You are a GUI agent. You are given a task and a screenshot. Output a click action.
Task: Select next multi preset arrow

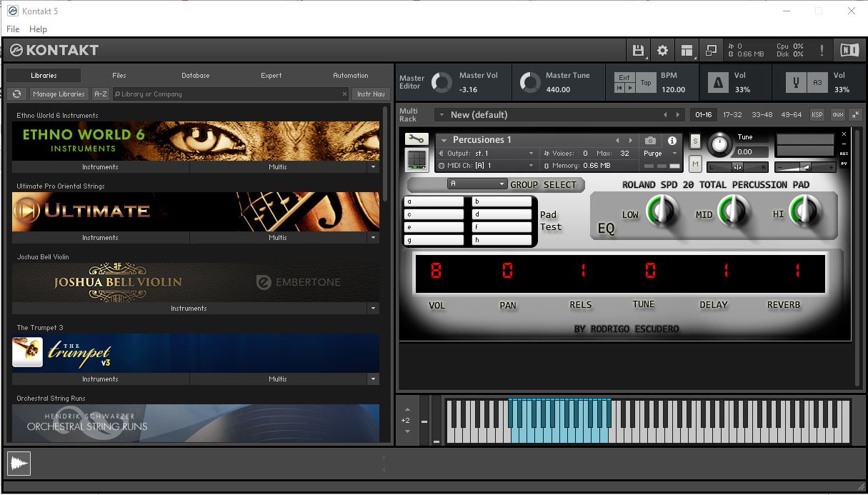pos(679,114)
